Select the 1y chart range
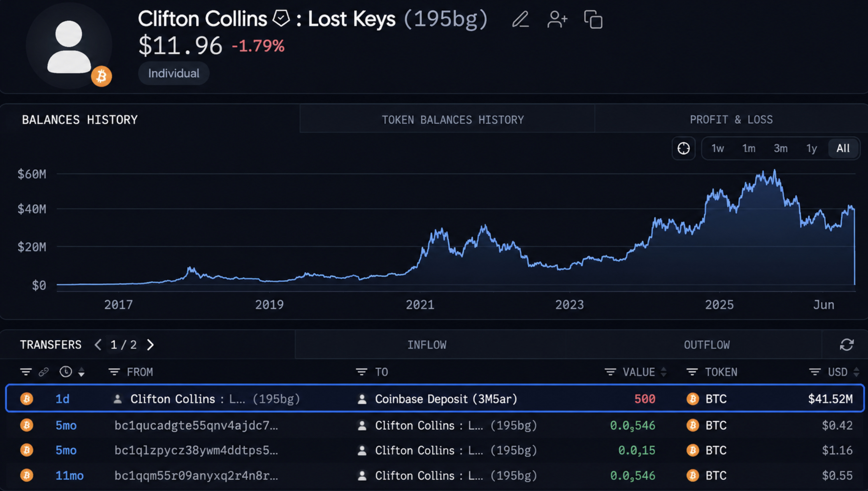The image size is (868, 491). pyautogui.click(x=811, y=148)
